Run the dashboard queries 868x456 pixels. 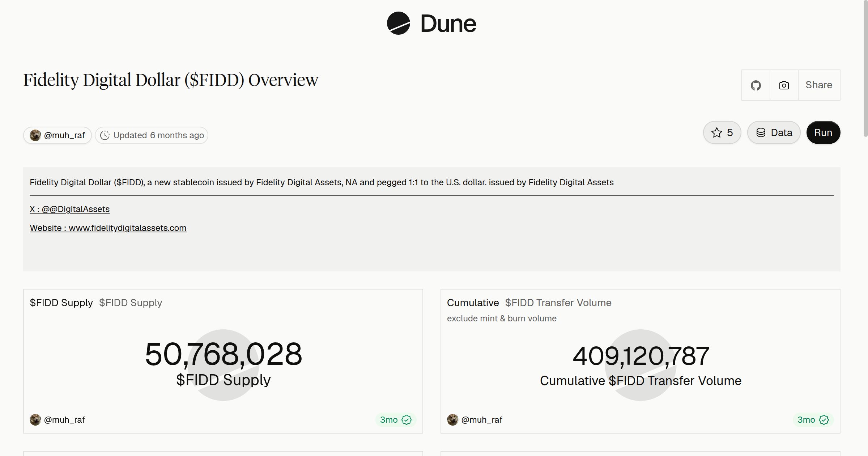coord(823,132)
